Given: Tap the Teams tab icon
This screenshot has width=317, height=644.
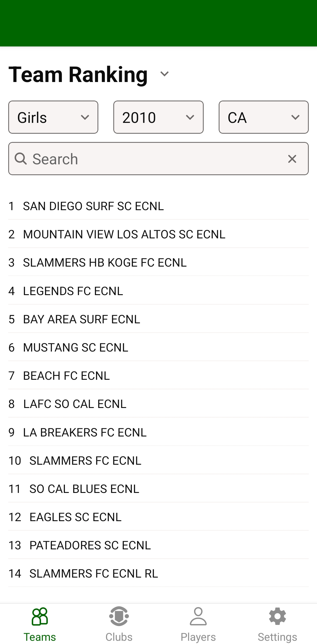Looking at the screenshot, I should tap(40, 616).
